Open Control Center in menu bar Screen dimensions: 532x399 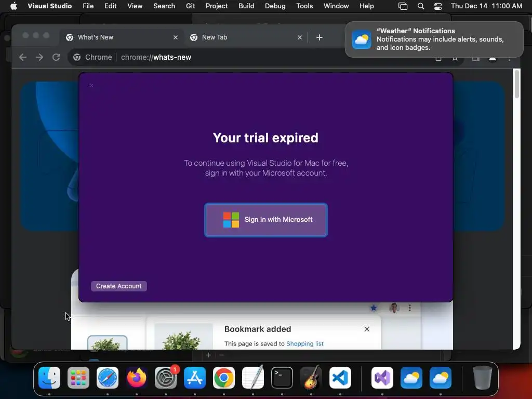coord(438,6)
